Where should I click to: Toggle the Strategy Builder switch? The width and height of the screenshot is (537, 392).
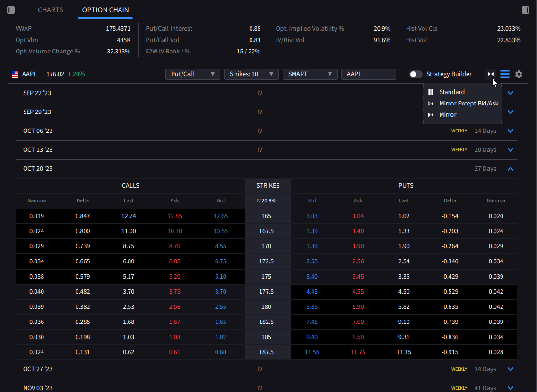[x=416, y=74]
